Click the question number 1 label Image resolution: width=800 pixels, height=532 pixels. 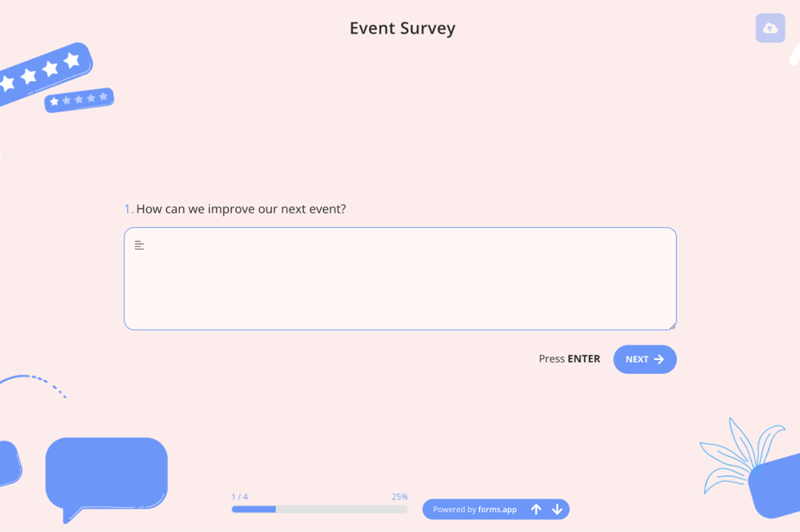[127, 208]
